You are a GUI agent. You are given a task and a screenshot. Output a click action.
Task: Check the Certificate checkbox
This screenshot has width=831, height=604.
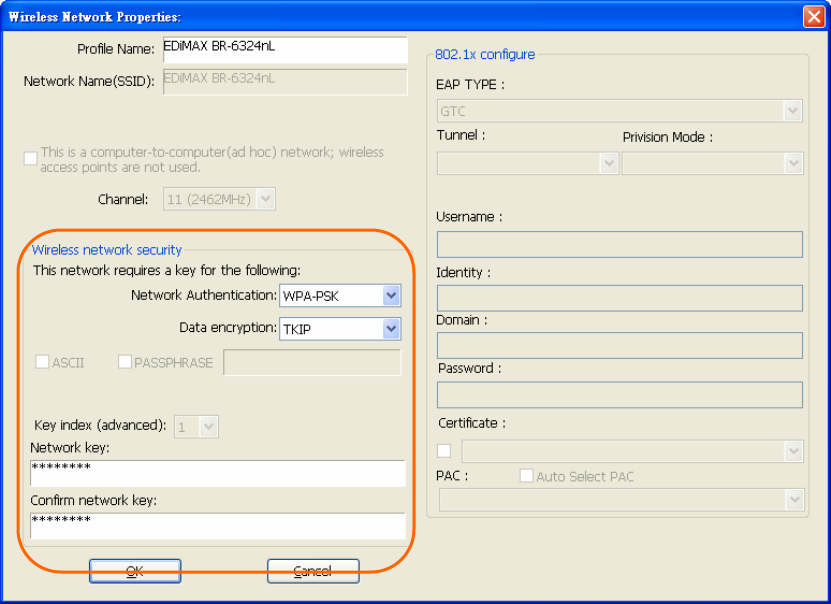(444, 451)
